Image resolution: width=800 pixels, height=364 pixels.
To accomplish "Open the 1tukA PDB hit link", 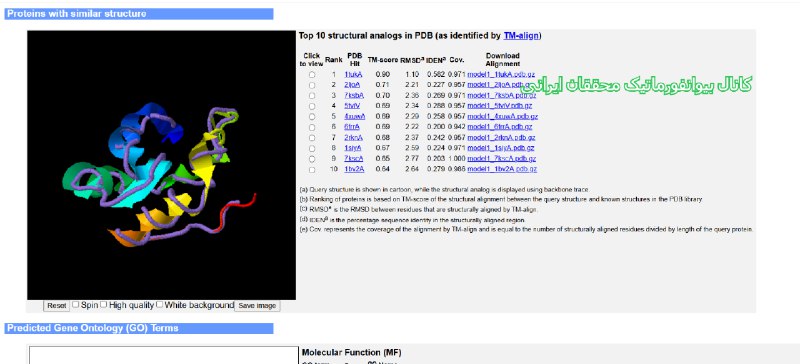I will click(x=353, y=75).
